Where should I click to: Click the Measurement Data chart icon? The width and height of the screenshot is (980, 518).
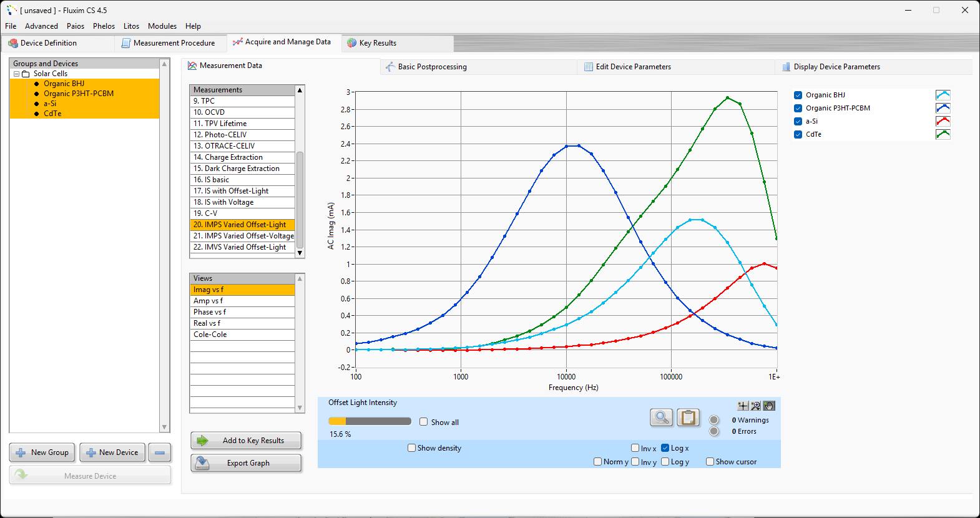point(192,66)
